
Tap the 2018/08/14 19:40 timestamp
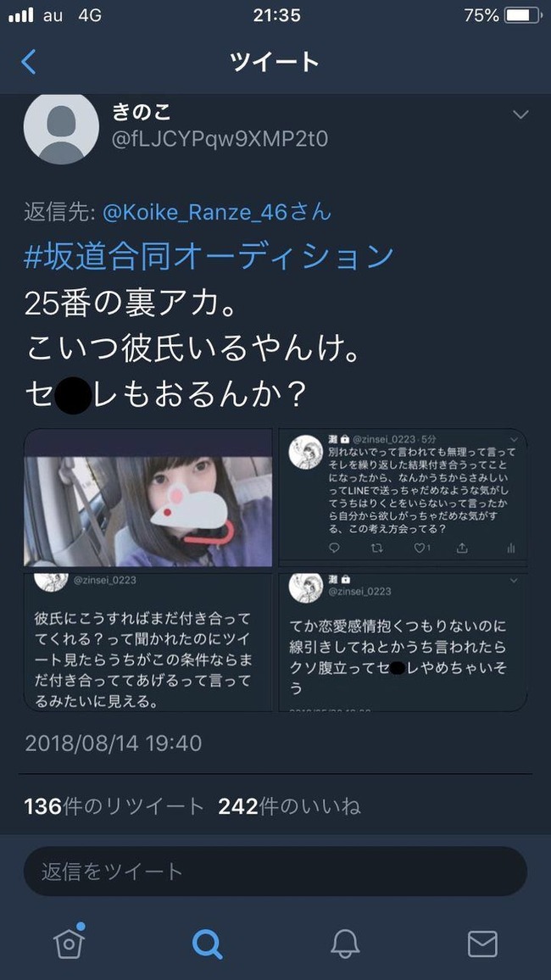pos(113,743)
